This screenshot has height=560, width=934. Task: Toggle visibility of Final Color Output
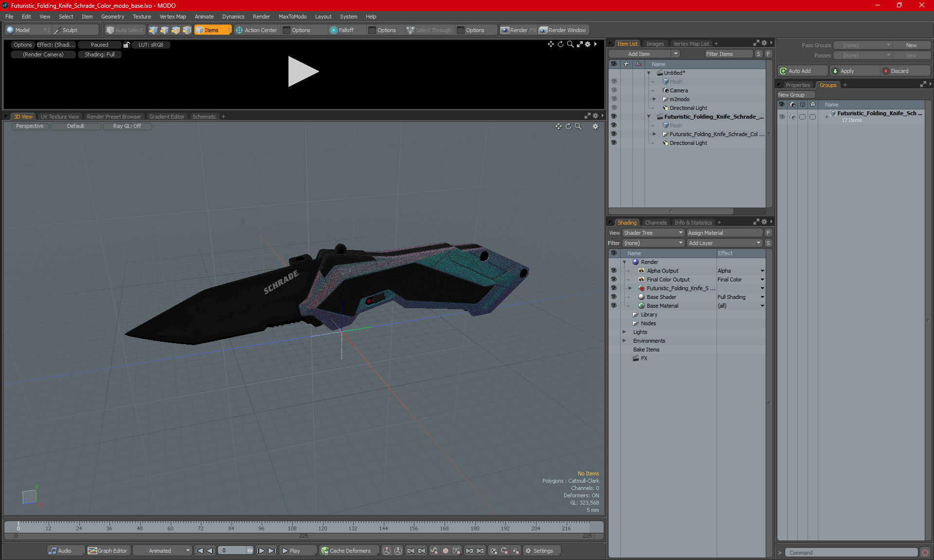tap(614, 280)
